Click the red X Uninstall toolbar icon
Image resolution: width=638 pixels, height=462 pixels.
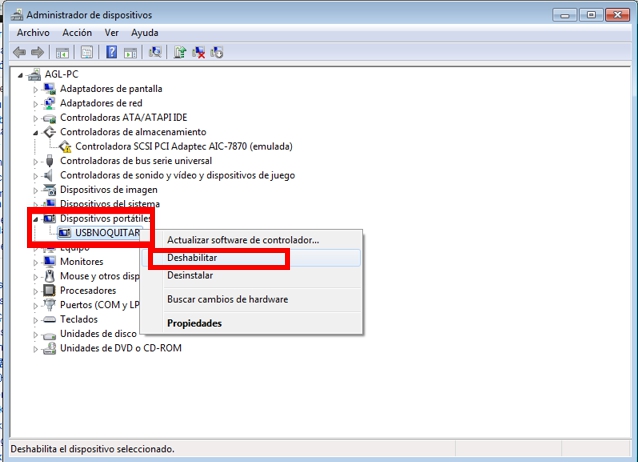click(x=199, y=52)
